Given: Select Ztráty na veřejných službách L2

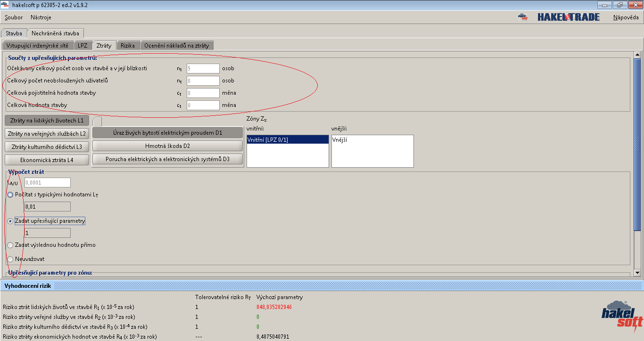Looking at the screenshot, I should coord(47,134).
